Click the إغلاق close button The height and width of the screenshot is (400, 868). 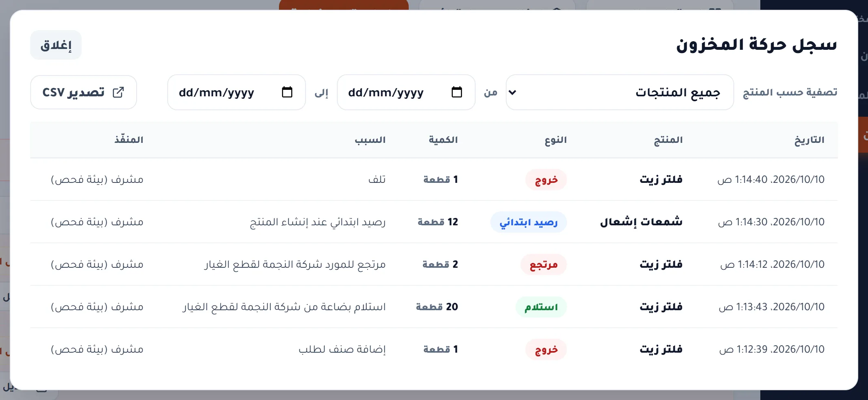(56, 45)
